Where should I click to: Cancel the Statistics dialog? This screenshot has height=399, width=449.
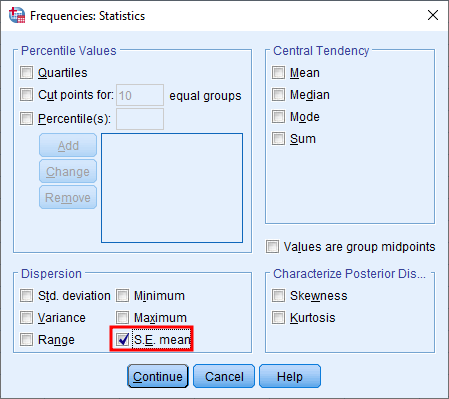(x=224, y=376)
